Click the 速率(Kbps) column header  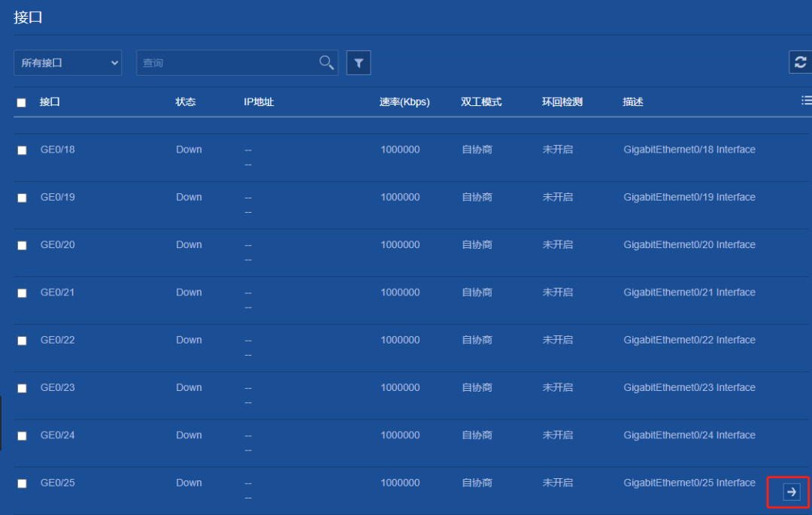pyautogui.click(x=404, y=102)
